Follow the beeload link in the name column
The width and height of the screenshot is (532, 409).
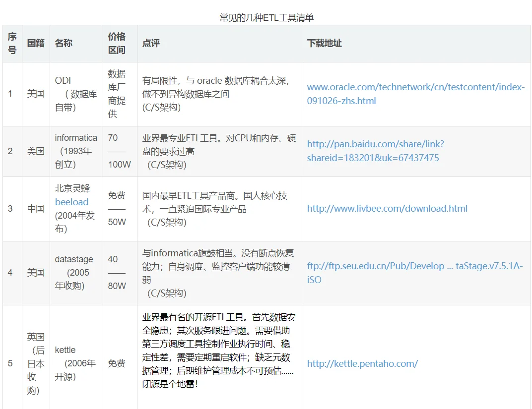point(71,202)
